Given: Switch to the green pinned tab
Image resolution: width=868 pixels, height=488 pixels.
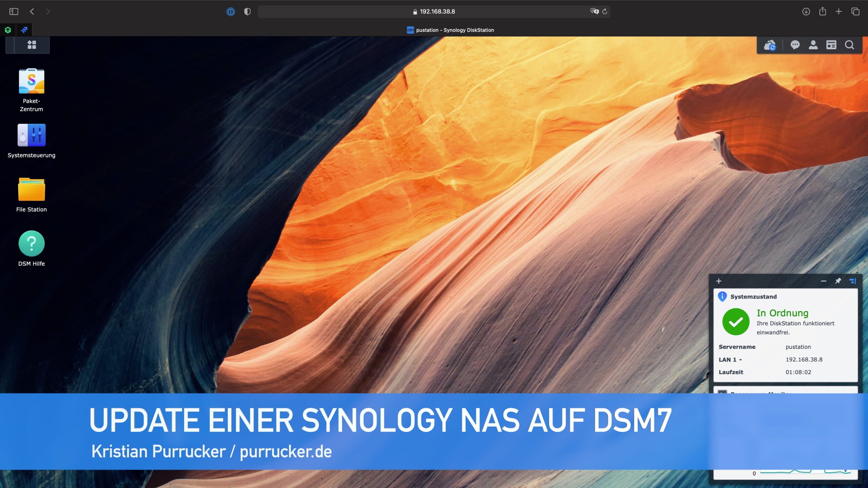Looking at the screenshot, I should (x=8, y=30).
